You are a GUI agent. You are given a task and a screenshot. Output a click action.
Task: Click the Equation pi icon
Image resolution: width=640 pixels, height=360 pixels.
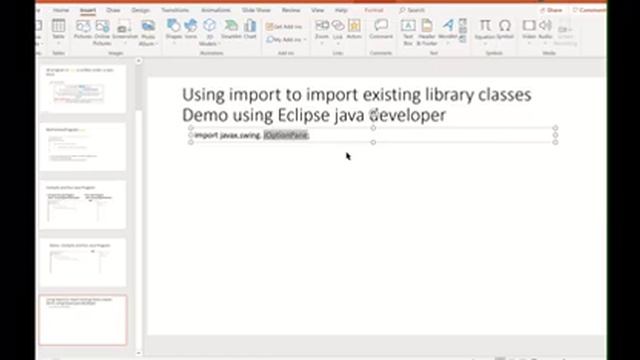pos(485,26)
